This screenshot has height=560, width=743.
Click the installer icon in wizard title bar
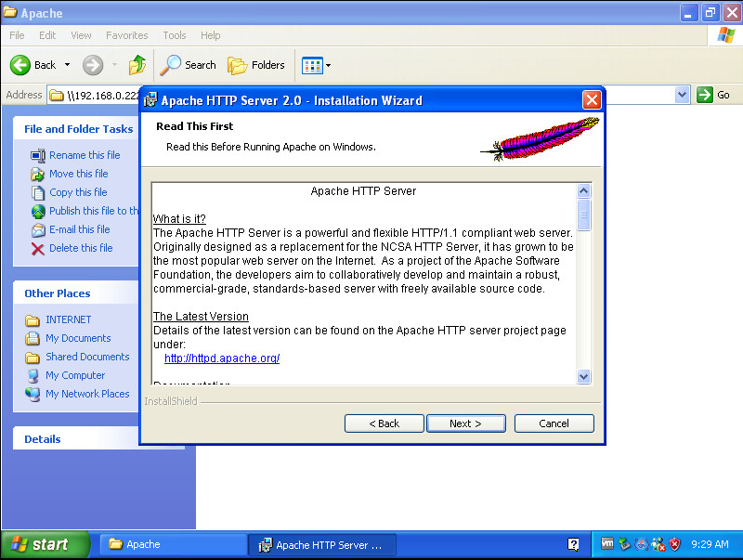150,100
